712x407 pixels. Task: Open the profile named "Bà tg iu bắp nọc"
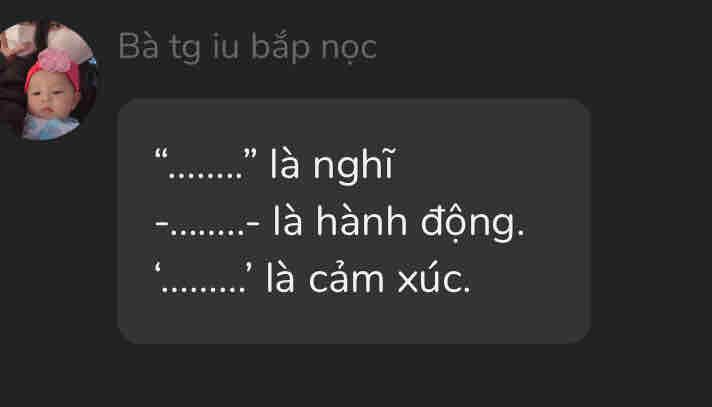click(247, 48)
